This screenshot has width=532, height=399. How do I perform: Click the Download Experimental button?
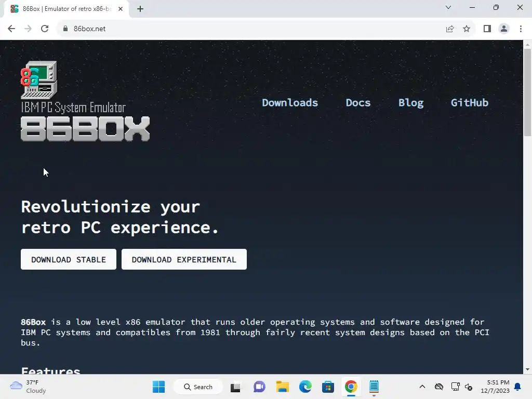tap(184, 259)
